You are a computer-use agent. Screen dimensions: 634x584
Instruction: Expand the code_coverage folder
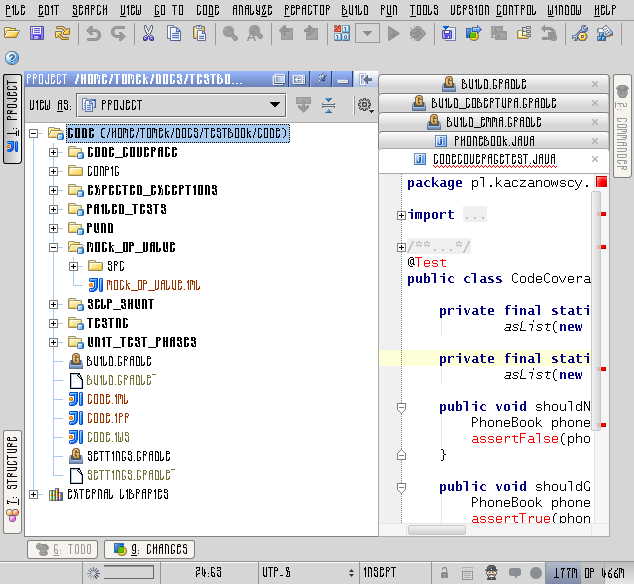click(53, 152)
